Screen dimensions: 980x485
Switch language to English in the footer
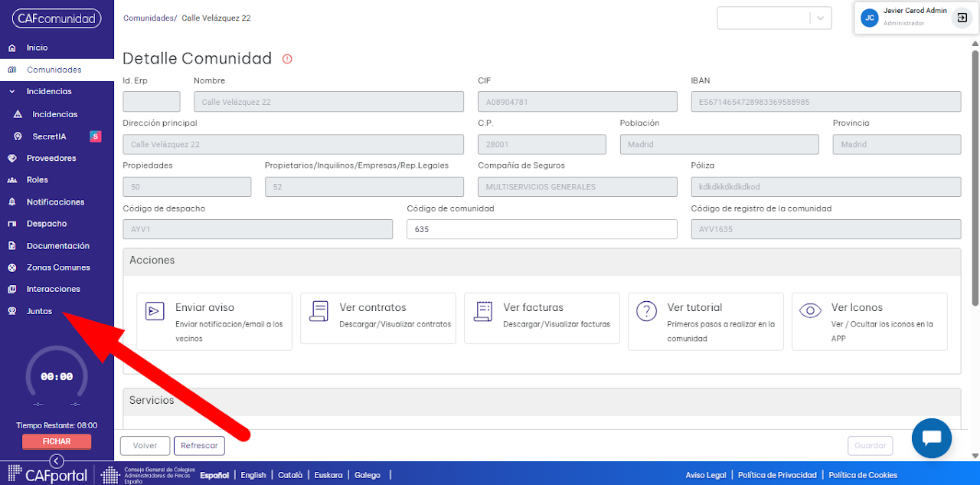click(253, 475)
